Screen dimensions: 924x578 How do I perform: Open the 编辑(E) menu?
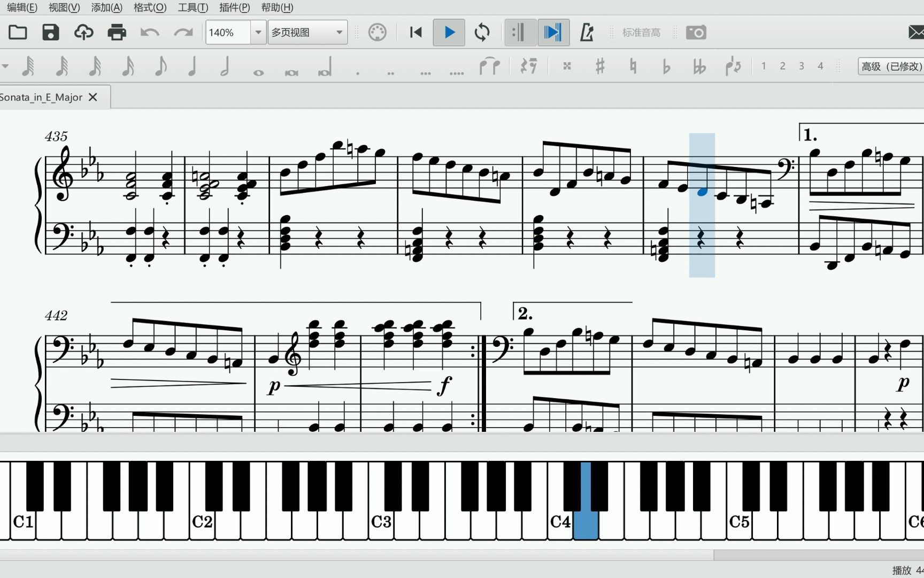[22, 7]
